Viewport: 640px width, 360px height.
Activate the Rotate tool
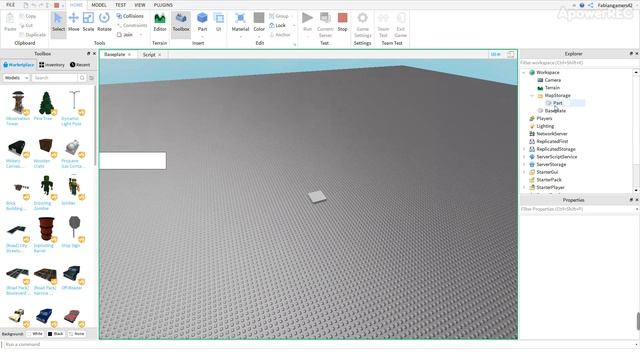pyautogui.click(x=104, y=22)
